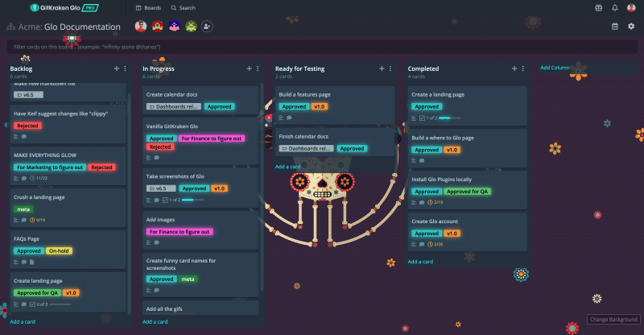Click the v6.5 milestone tag on Take screenshots card

(x=161, y=188)
